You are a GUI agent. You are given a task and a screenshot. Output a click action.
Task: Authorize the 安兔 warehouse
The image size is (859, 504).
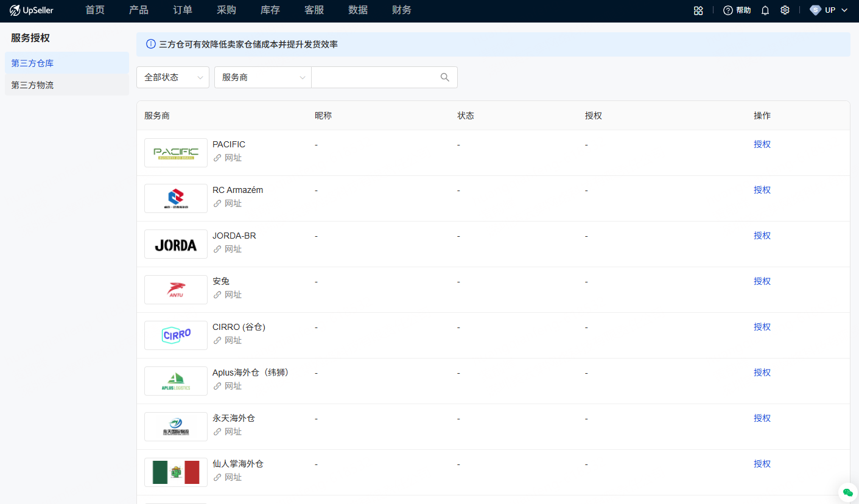762,281
